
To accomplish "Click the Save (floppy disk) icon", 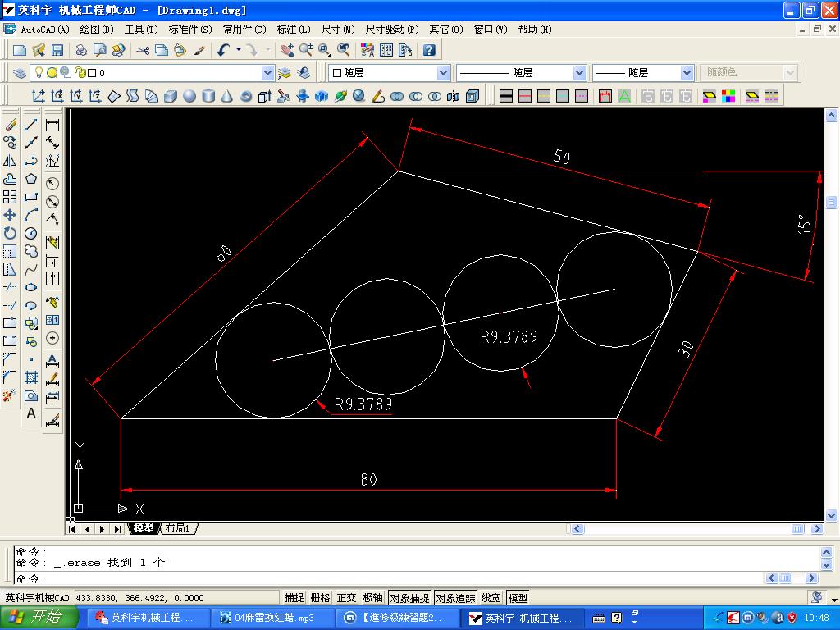I will (57, 50).
